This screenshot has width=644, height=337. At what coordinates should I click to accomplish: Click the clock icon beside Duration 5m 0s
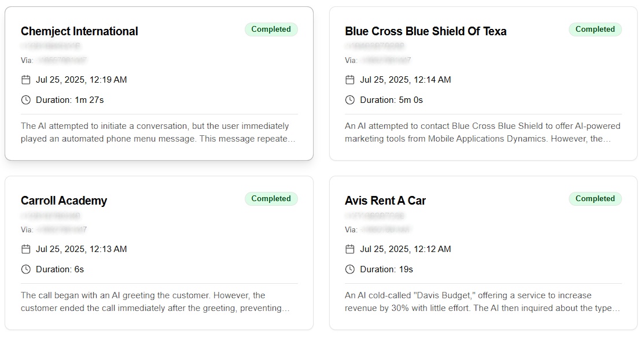pyautogui.click(x=349, y=99)
